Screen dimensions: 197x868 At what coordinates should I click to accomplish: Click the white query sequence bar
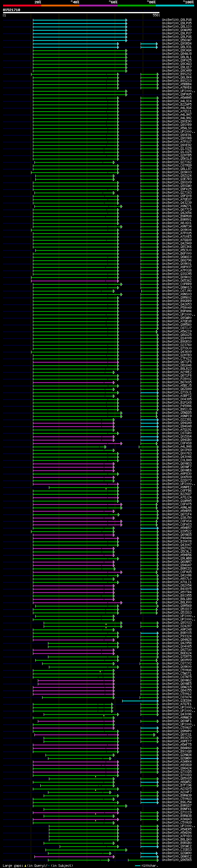point(81,13)
